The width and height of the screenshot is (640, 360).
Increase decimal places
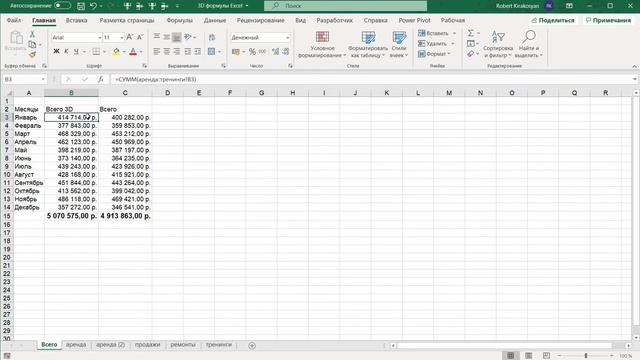(276, 51)
